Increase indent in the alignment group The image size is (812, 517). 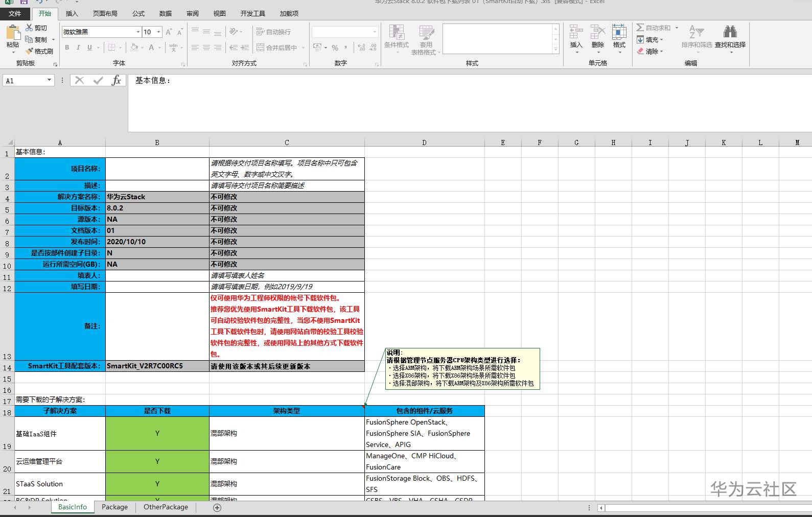tap(245, 48)
